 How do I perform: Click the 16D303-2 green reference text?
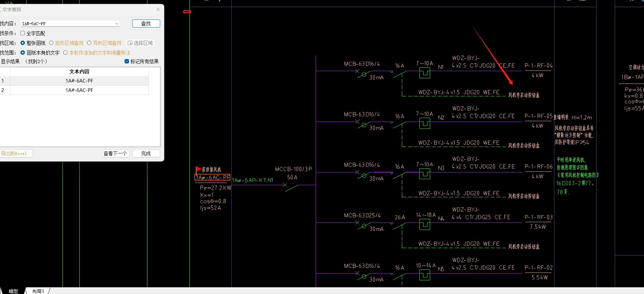(575, 183)
